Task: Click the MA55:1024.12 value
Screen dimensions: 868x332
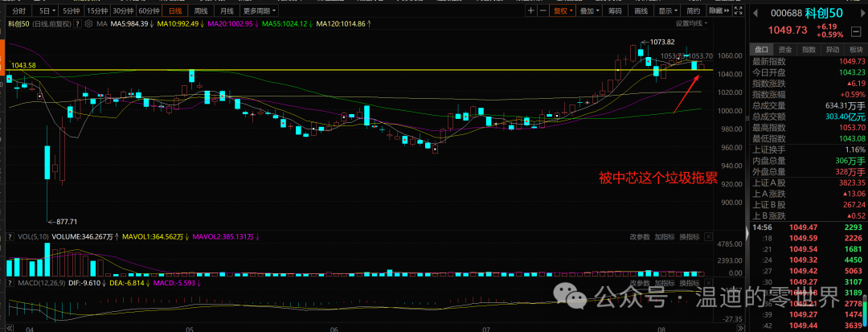Action: [285, 24]
